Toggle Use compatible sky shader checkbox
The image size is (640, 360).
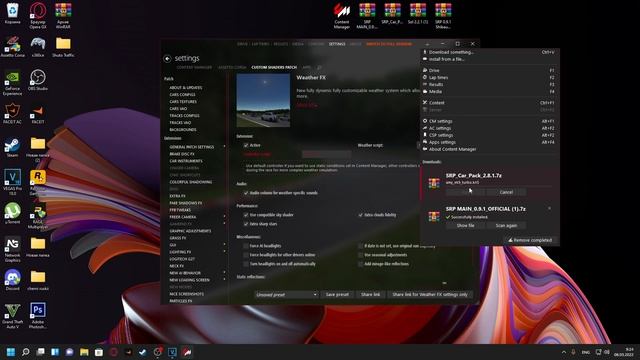246,215
